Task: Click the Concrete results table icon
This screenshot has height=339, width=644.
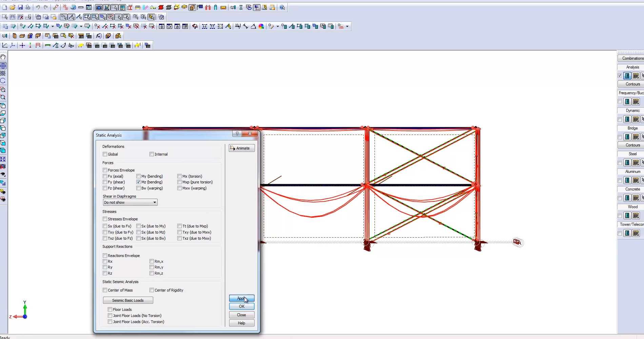Action: tap(636, 198)
